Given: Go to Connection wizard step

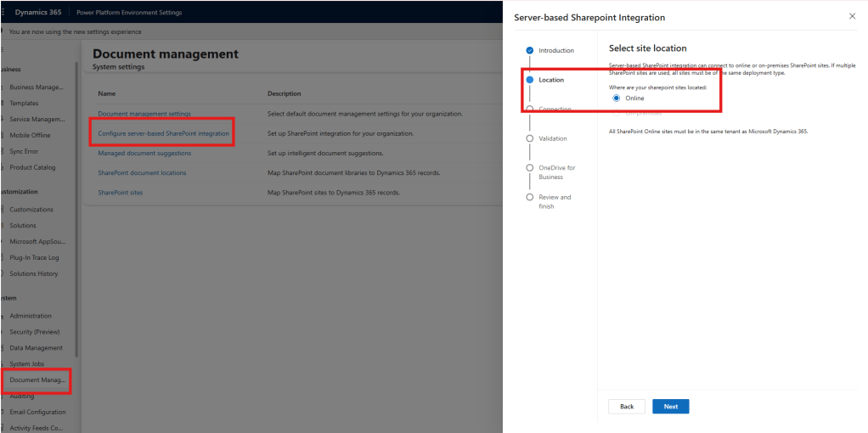Looking at the screenshot, I should click(555, 110).
